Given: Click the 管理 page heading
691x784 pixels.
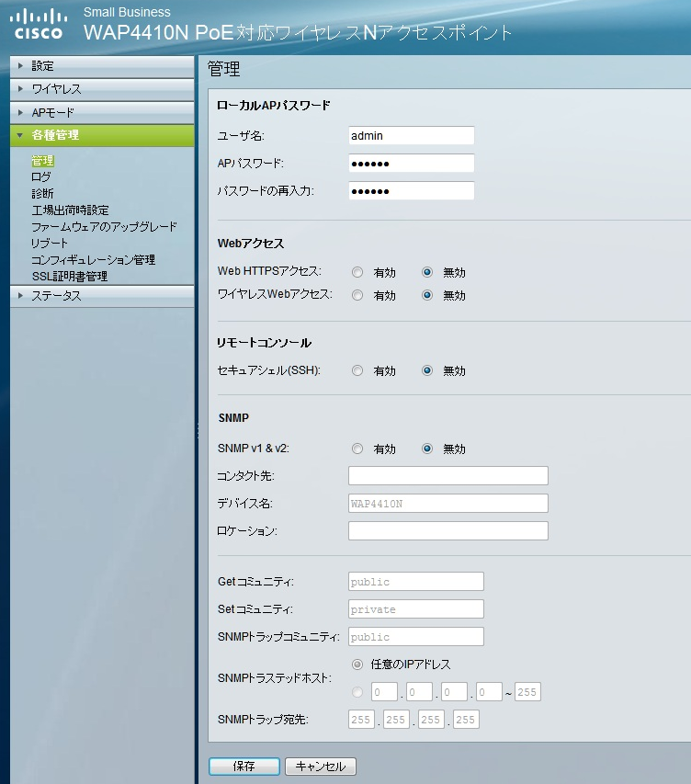Looking at the screenshot, I should click(x=224, y=69).
